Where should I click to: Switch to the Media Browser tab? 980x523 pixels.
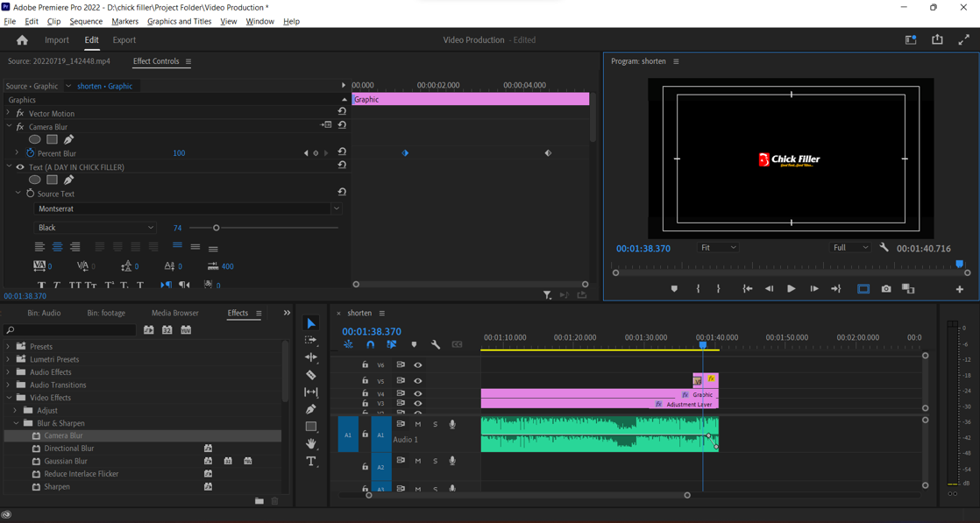(174, 313)
